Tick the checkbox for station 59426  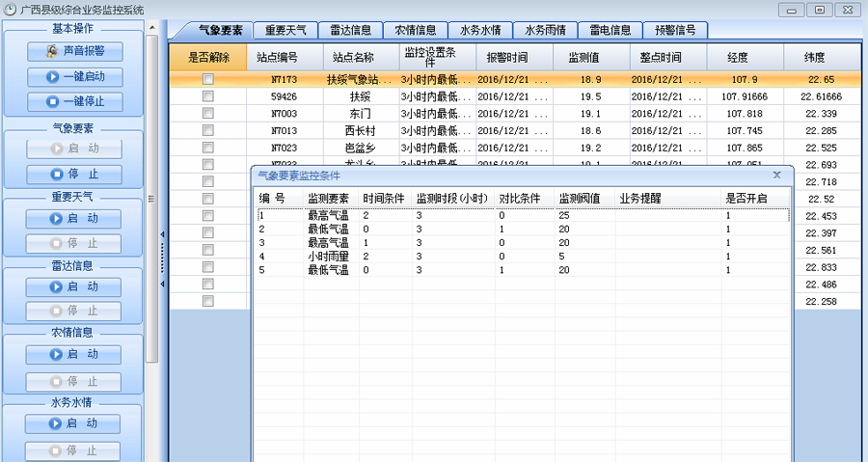coord(207,96)
